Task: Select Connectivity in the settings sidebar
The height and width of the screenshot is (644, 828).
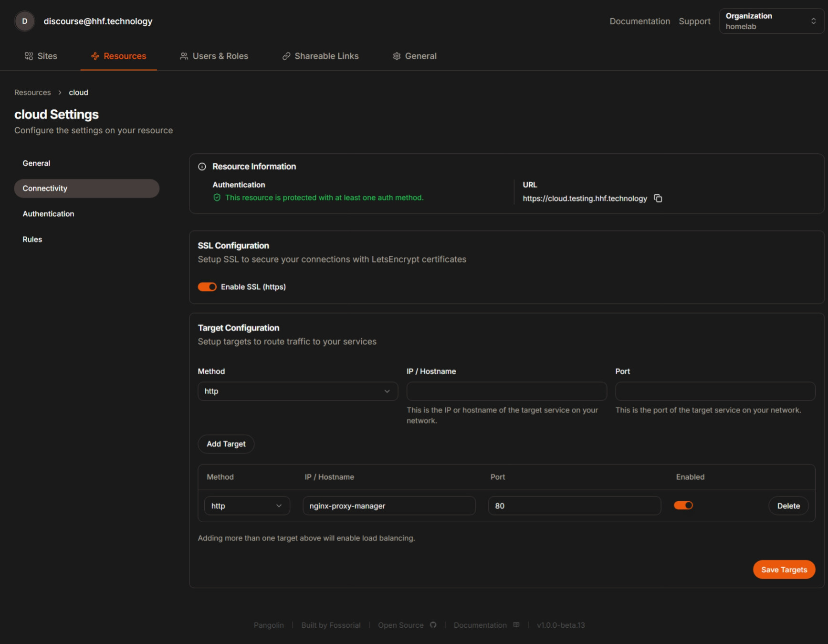Action: [87, 189]
